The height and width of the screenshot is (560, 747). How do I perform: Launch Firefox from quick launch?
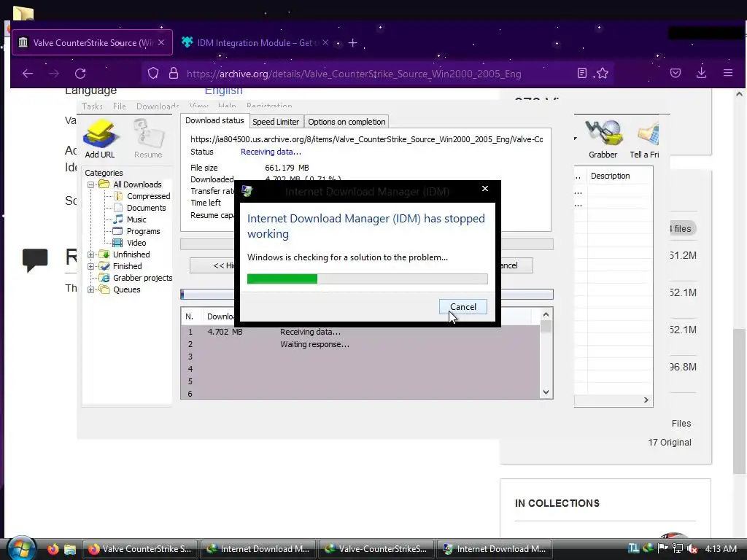click(x=53, y=549)
